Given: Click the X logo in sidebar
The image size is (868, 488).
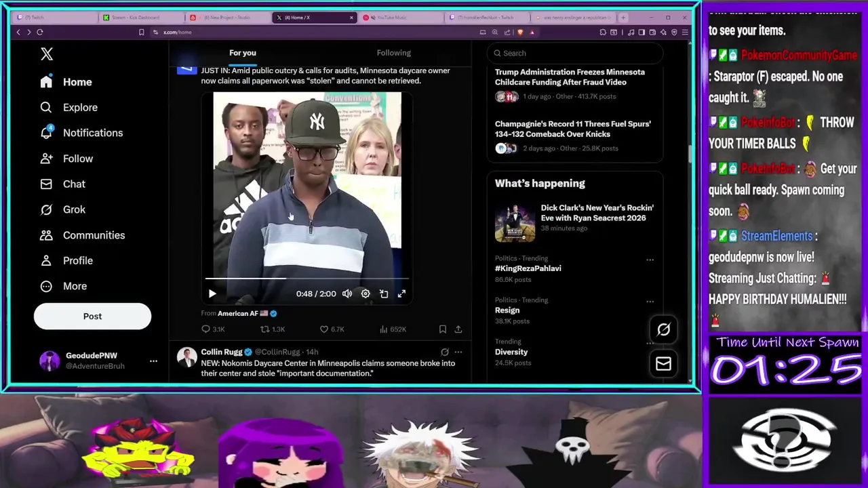Looking at the screenshot, I should [x=46, y=54].
